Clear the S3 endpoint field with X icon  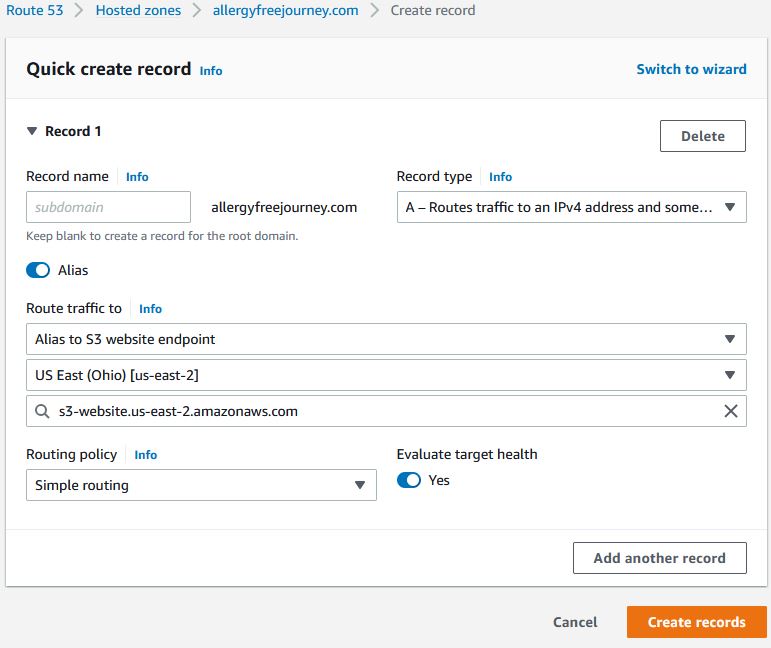[730, 411]
